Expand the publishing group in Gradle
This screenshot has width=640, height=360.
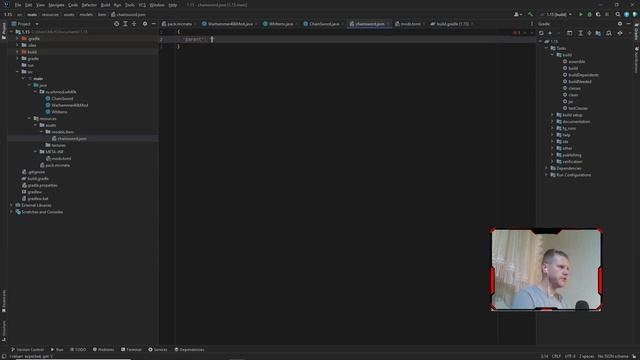[x=552, y=155]
